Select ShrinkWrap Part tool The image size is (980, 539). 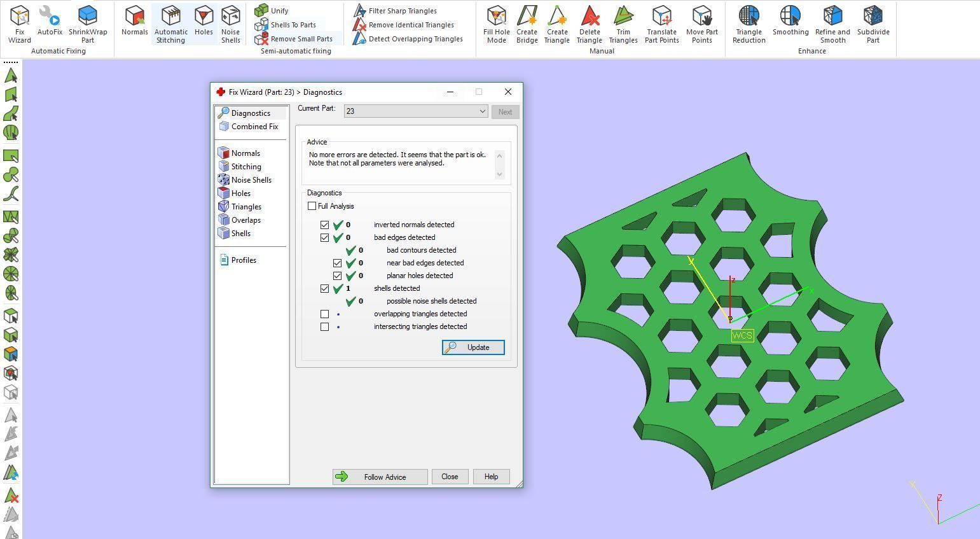88,24
